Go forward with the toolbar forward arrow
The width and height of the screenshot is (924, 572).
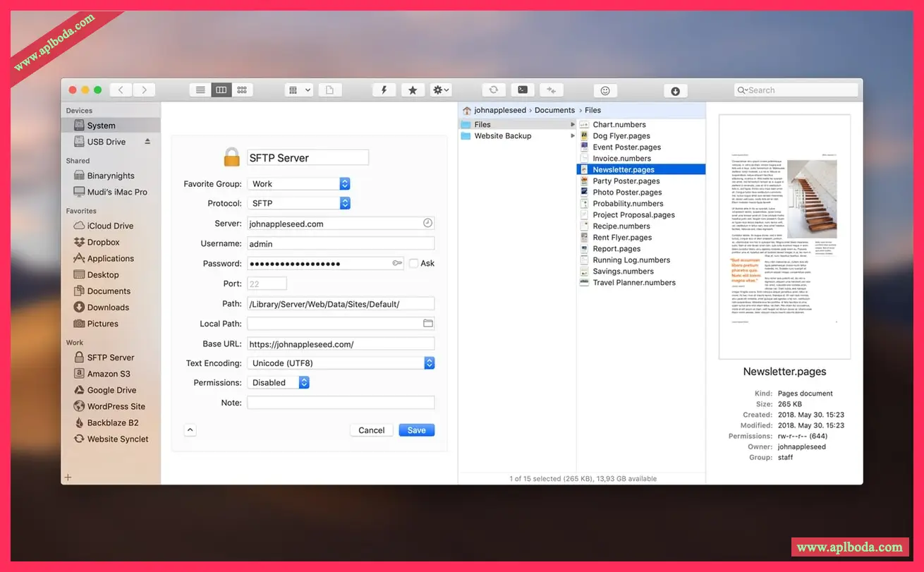click(x=144, y=90)
